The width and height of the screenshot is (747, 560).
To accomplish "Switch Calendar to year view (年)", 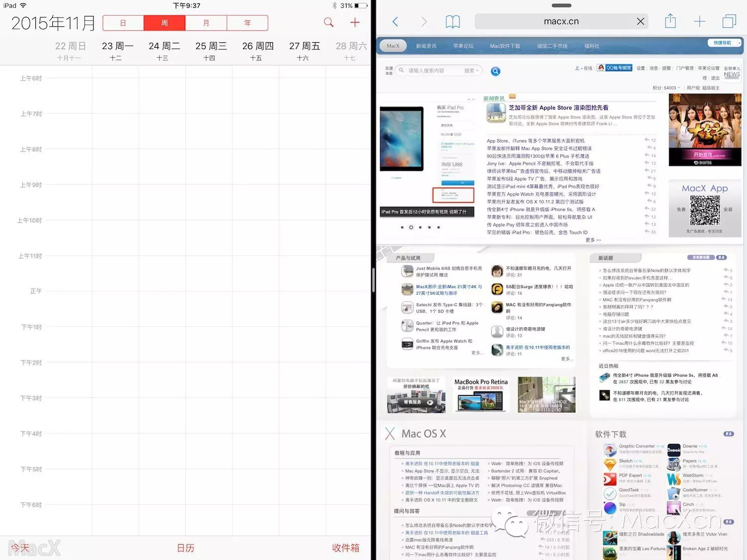I will (248, 23).
